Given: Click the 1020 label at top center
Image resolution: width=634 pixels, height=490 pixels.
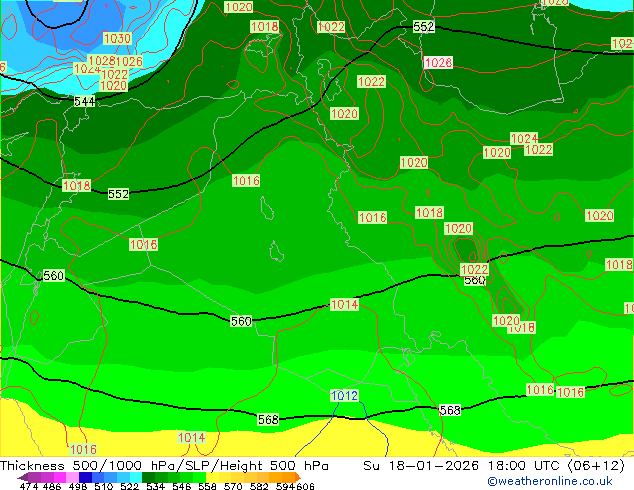Looking at the screenshot, I should 239,7.
